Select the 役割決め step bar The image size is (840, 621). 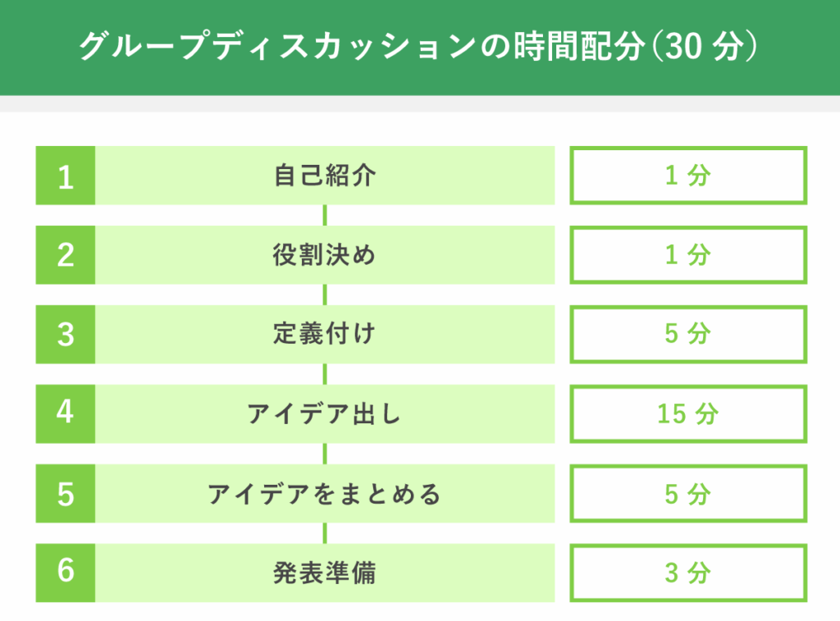pyautogui.click(x=325, y=255)
